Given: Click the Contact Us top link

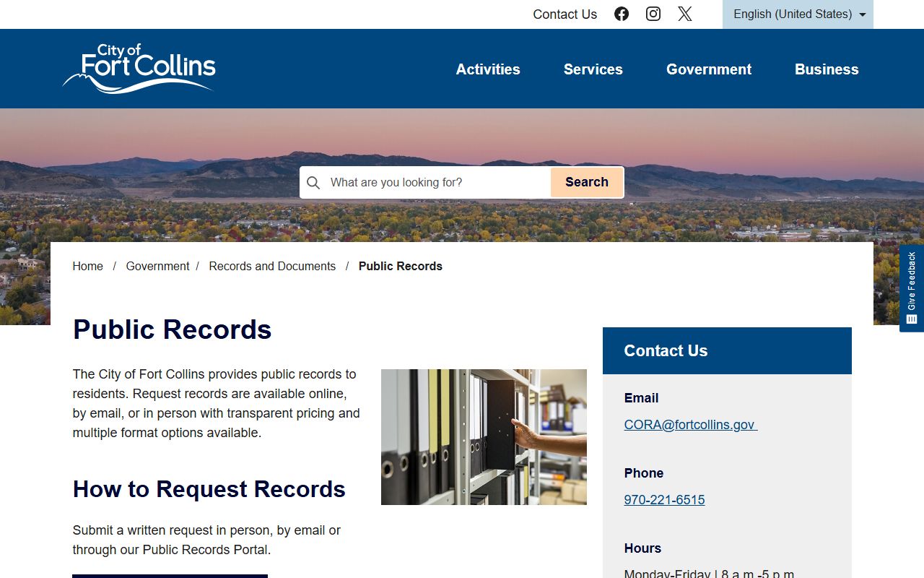Looking at the screenshot, I should 565,14.
